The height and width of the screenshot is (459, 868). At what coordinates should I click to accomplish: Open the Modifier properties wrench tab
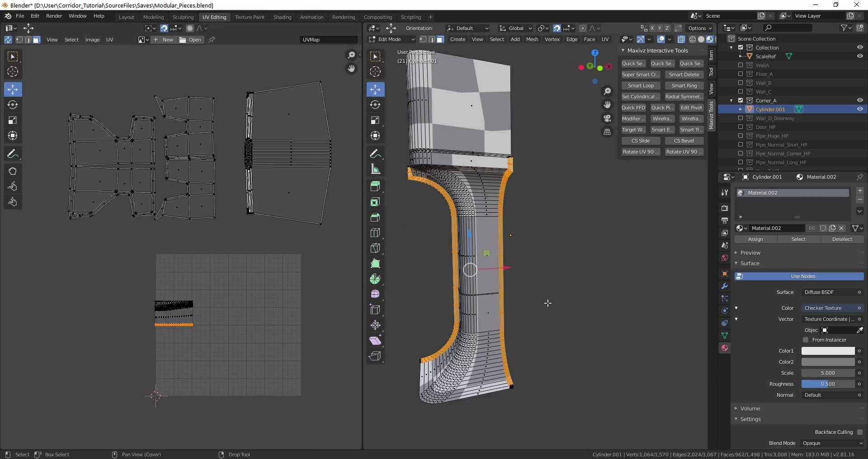pos(725,286)
